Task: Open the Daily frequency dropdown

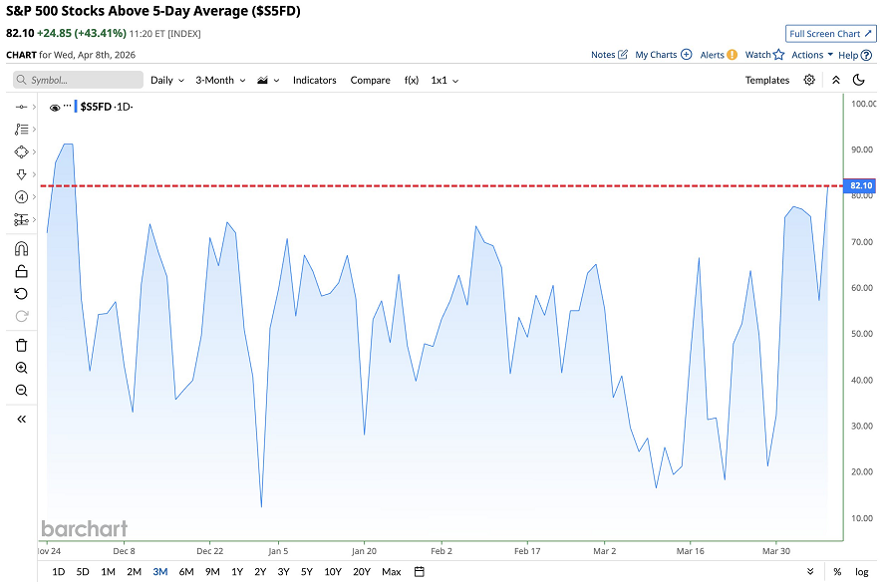Action: 167,80
